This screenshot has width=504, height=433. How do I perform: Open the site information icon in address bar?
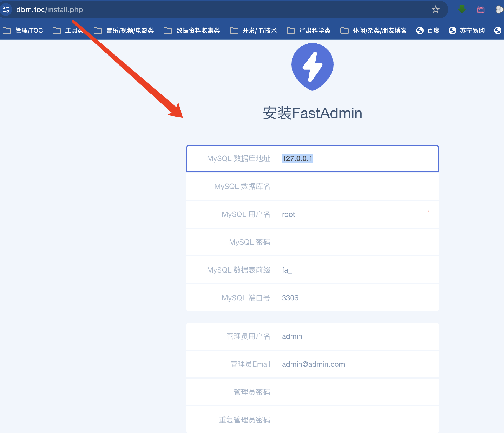6,9
